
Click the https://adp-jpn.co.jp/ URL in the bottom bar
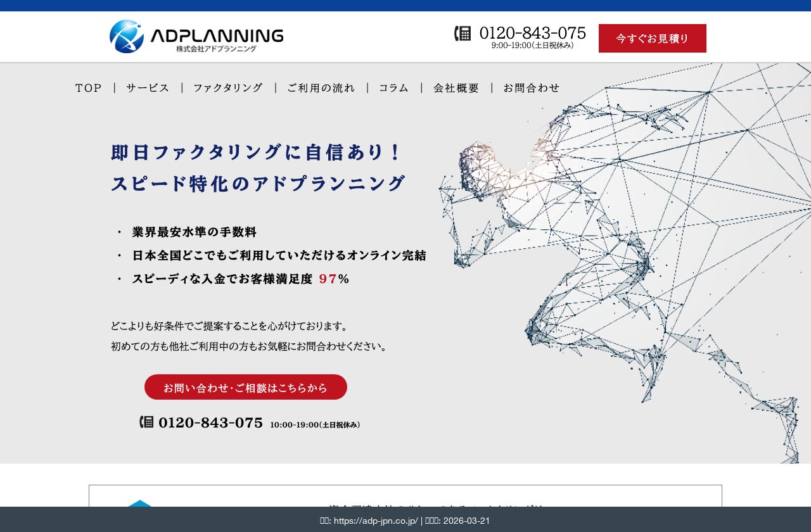pyautogui.click(x=373, y=521)
